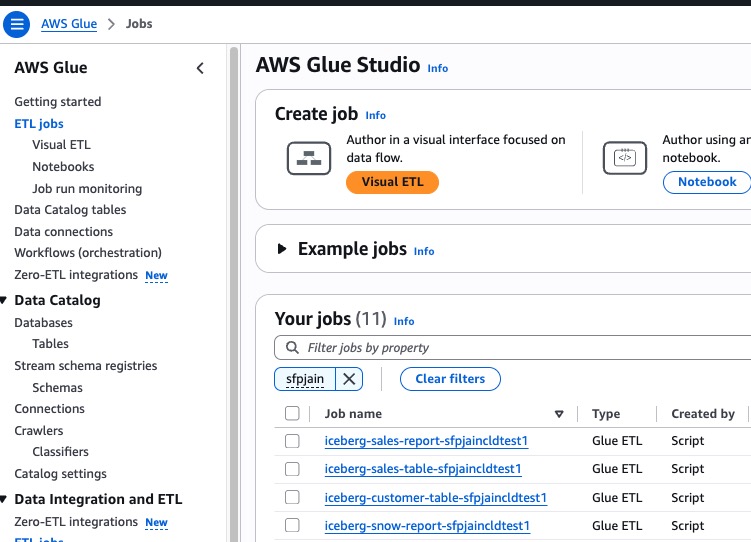Open Crawlers sidebar item
Viewport: 751px width, 542px height.
[x=39, y=431]
